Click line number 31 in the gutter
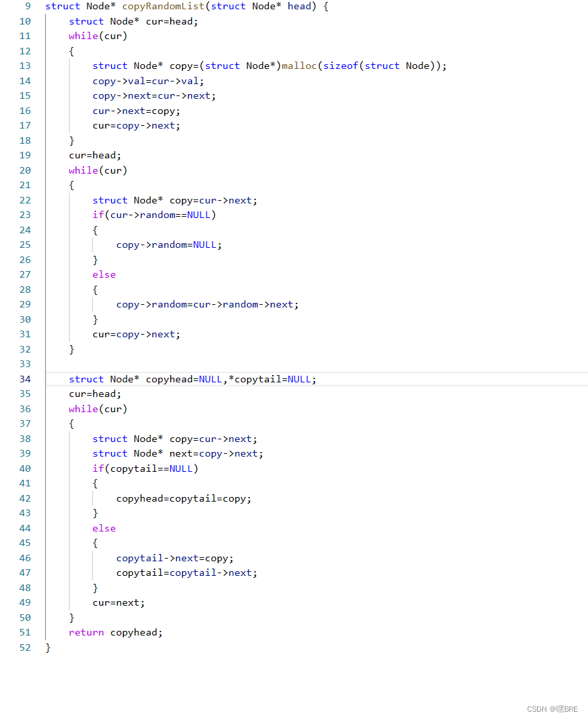The width and height of the screenshot is (588, 719). (x=25, y=334)
